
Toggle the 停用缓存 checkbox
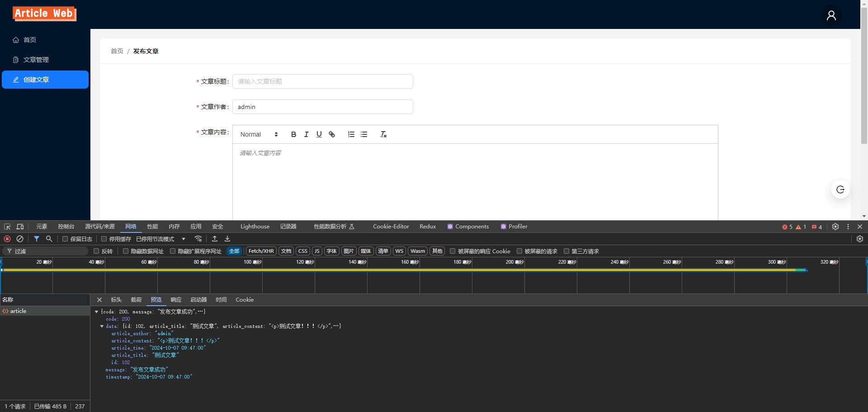click(104, 239)
